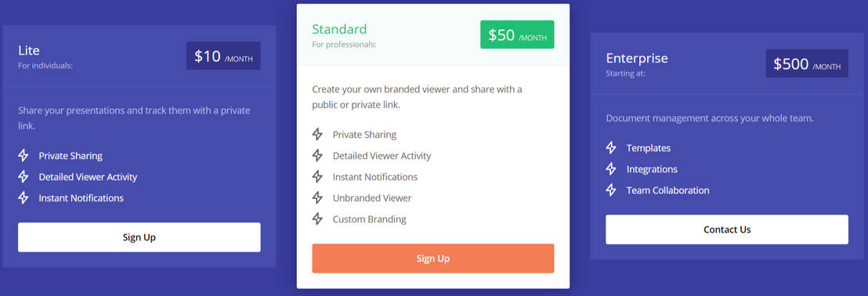Click the $10 per month price badge

coord(223,56)
